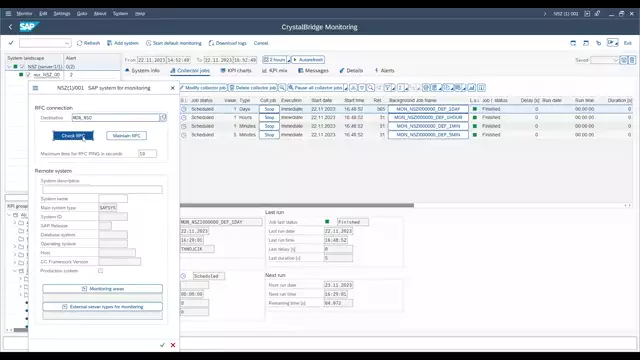Open the hamburger menu in title bar
The width and height of the screenshot is (640, 360).
(x=8, y=13)
